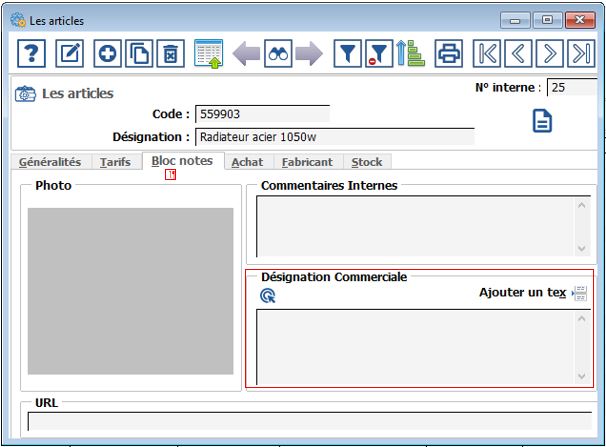Click the insert text icon beside Ajouter un tex
Image resolution: width=606 pixels, height=447 pixels.
(579, 293)
